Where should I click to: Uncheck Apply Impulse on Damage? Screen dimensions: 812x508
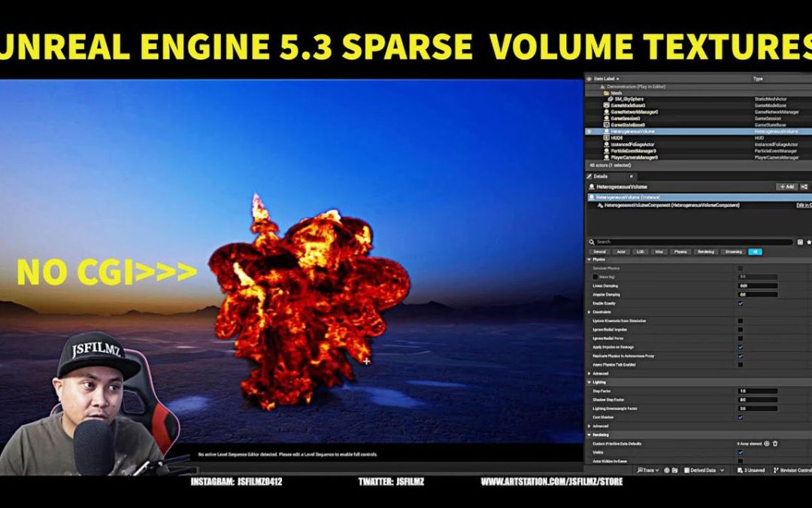741,347
